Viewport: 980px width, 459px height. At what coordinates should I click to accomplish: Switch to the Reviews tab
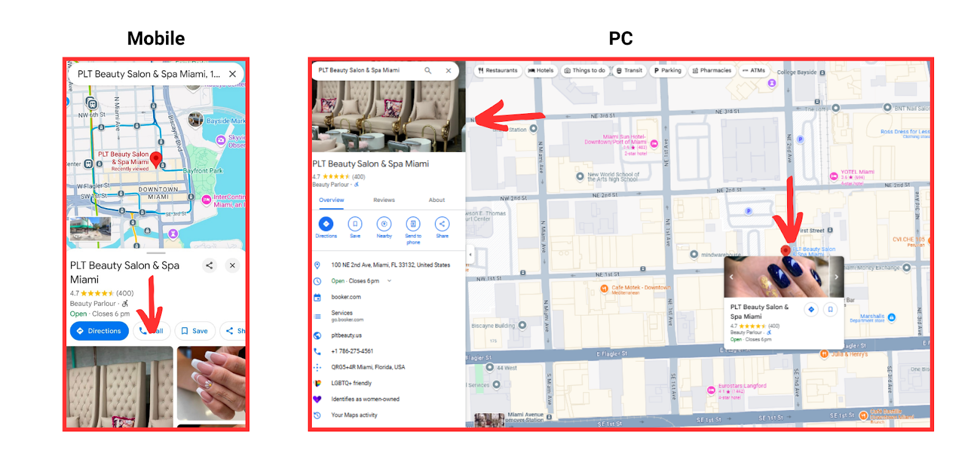[x=384, y=200]
